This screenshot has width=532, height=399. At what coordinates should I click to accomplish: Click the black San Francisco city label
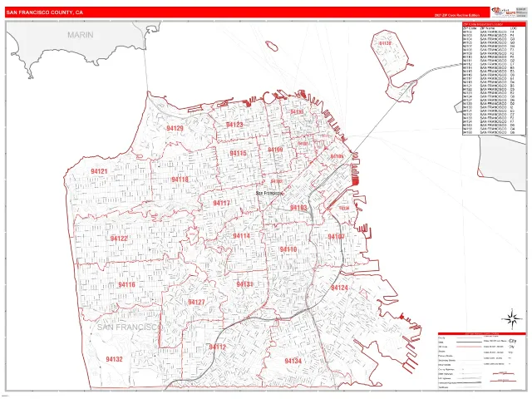(269, 193)
